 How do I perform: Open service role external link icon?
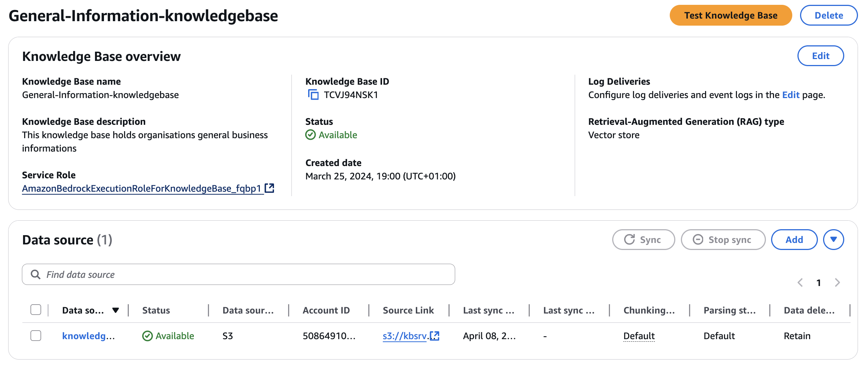[270, 188]
